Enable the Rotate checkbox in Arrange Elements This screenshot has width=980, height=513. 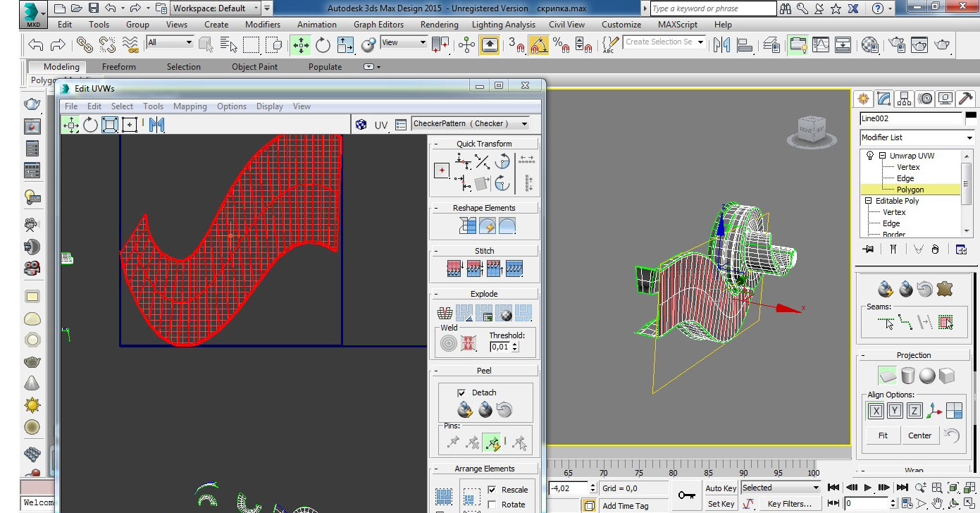pos(492,505)
